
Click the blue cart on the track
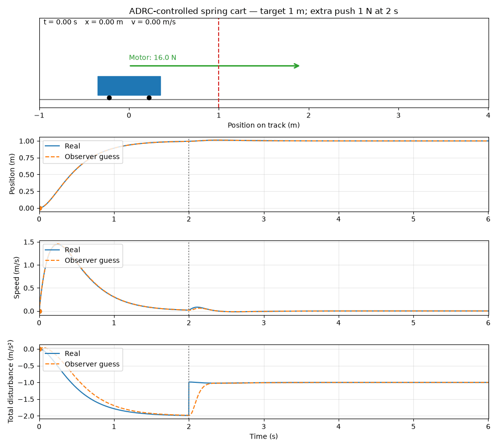pyautogui.click(x=129, y=86)
